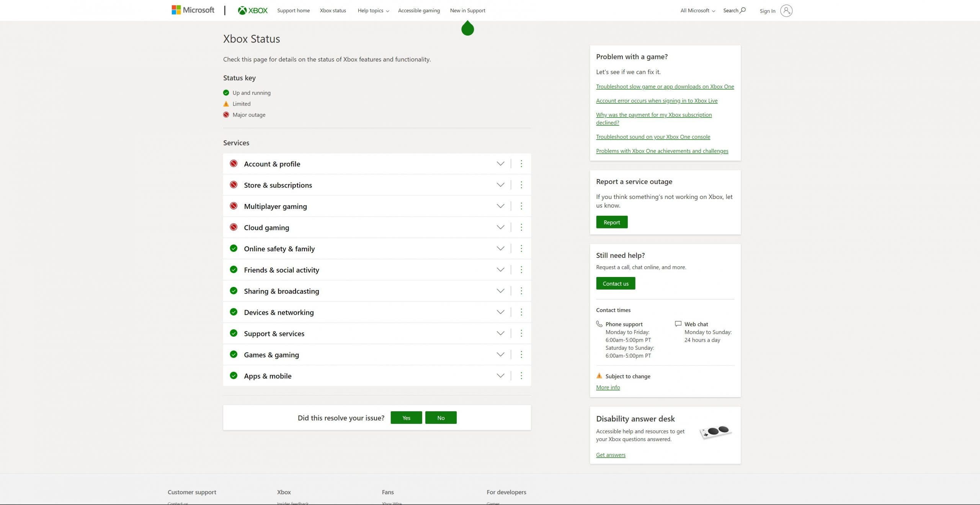The image size is (980, 505).
Task: Open the Help topics dropdown menu
Action: click(373, 11)
